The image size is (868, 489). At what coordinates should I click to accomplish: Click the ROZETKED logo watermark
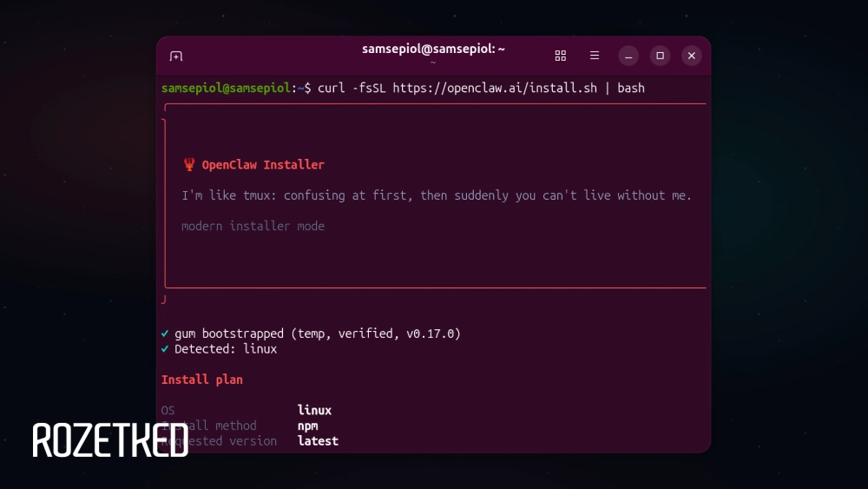click(110, 440)
